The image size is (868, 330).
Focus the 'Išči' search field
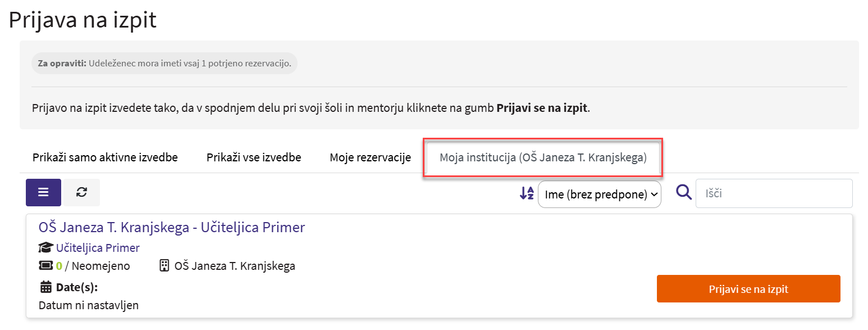coord(773,193)
